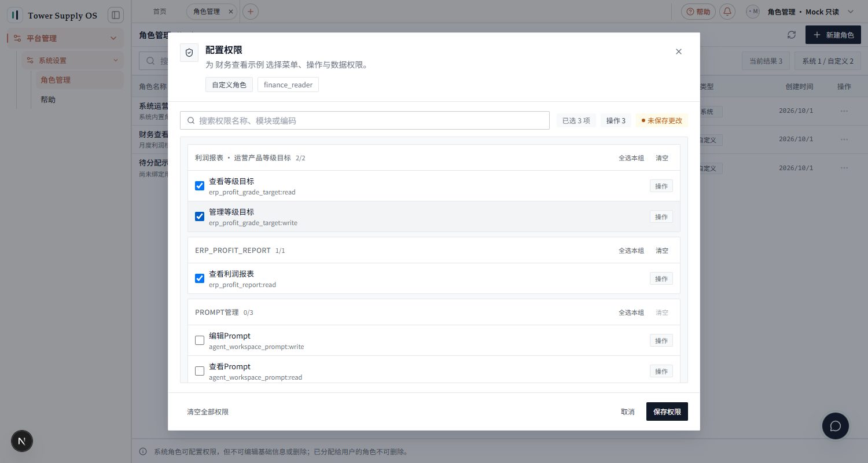Click 操作 tag on 查看等级目标 row
The width and height of the screenshot is (868, 463).
661,186
